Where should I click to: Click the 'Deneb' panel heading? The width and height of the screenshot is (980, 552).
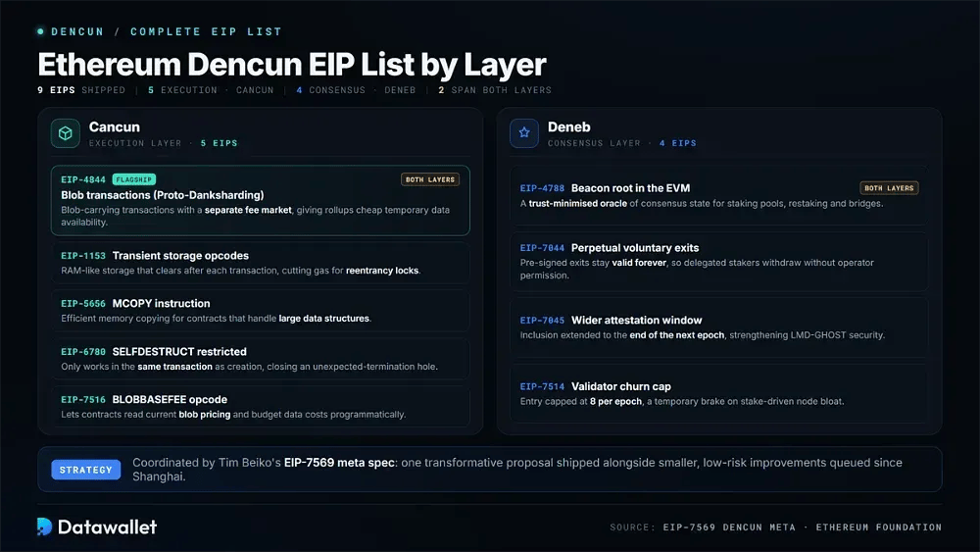pyautogui.click(x=568, y=126)
